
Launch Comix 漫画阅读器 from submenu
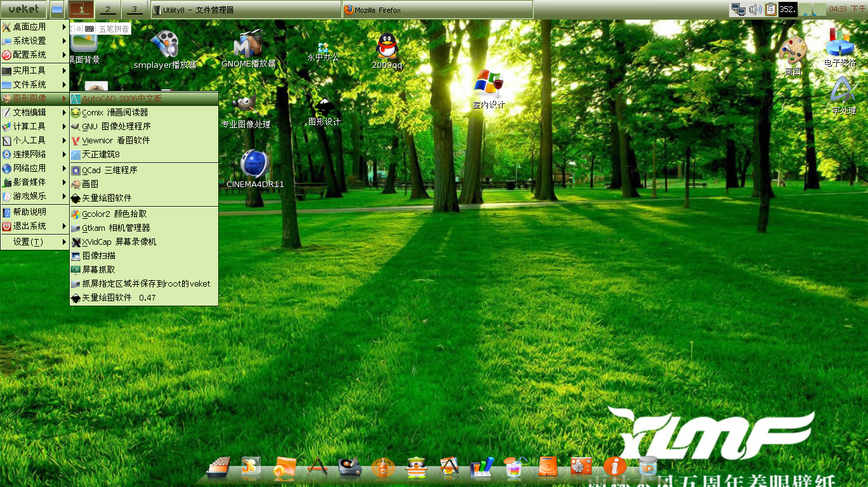click(144, 112)
